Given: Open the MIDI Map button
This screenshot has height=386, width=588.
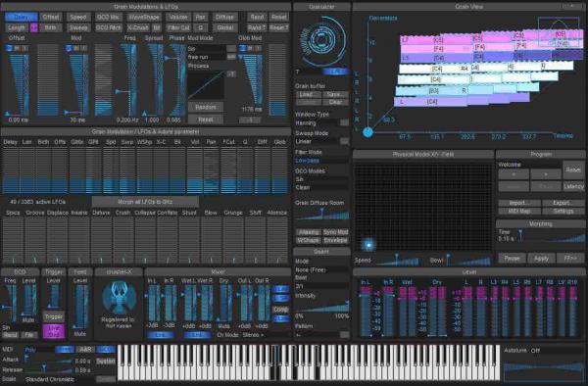Looking at the screenshot, I should (519, 211).
